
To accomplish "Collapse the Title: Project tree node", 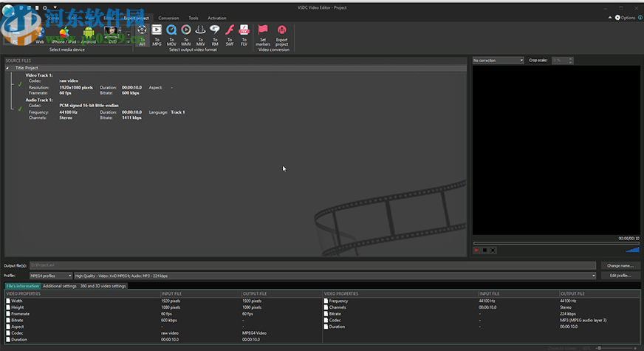I will (x=7, y=68).
